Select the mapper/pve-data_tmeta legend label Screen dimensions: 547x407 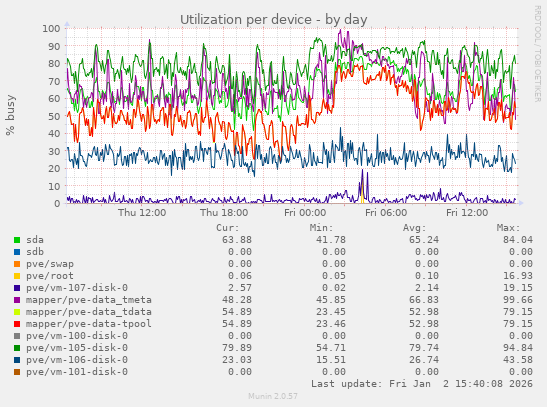click(x=89, y=300)
